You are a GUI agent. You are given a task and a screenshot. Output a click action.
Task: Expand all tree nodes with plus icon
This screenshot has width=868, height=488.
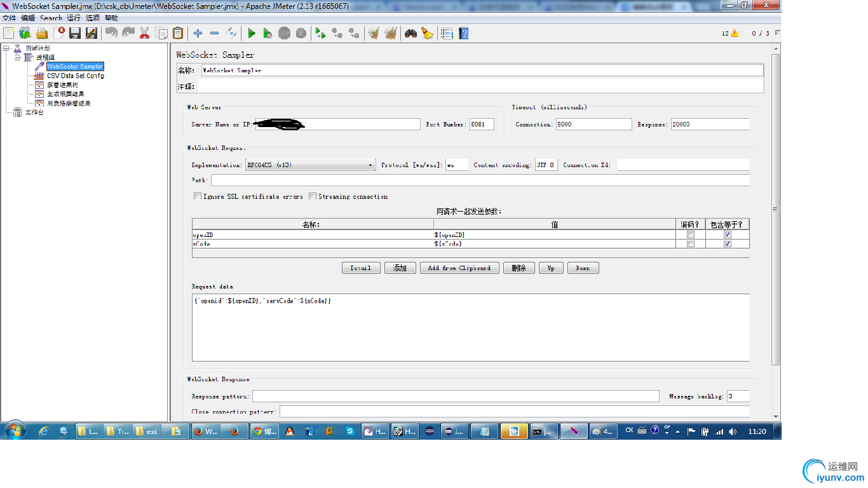(x=198, y=33)
